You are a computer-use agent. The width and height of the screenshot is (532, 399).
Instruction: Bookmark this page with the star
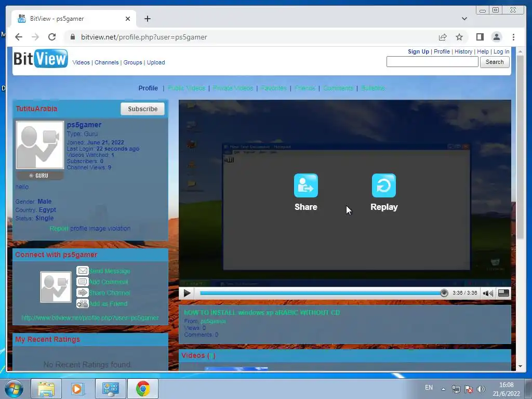pos(459,37)
